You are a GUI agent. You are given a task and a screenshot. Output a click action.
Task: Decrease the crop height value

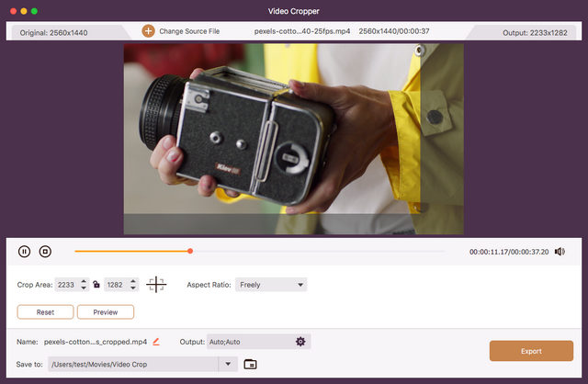click(133, 288)
